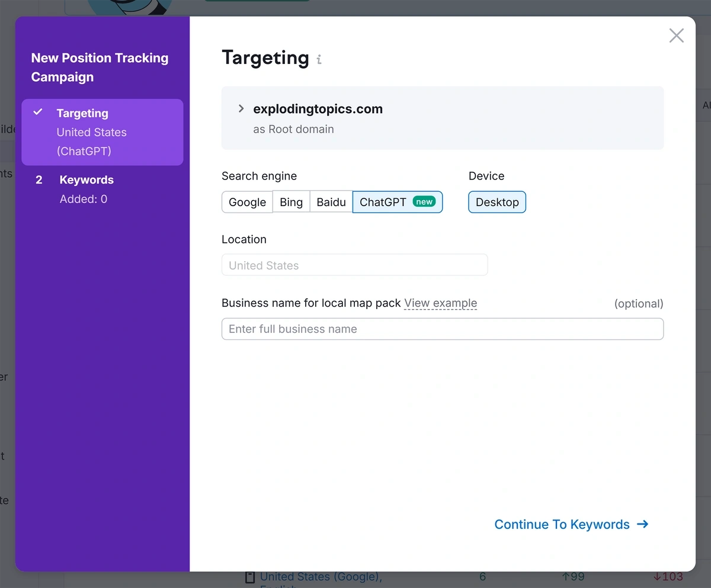
Task: Click the 'new' badge on ChatGPT
Action: click(424, 202)
